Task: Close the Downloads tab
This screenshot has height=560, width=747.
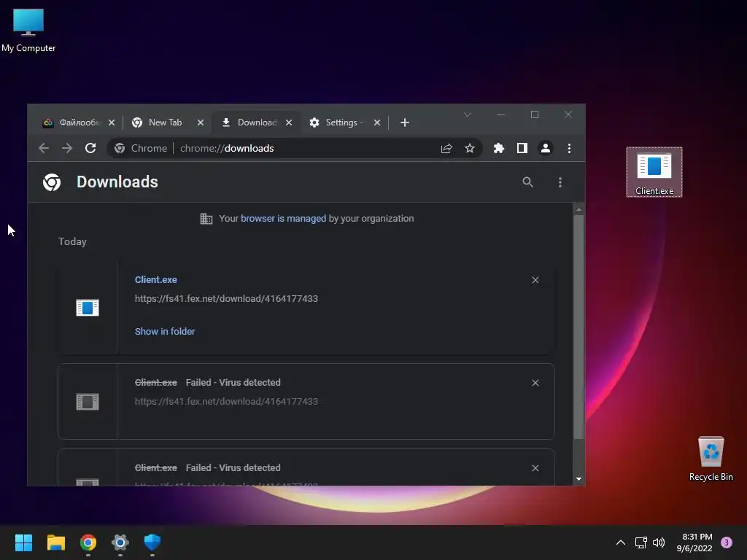Action: pos(289,122)
